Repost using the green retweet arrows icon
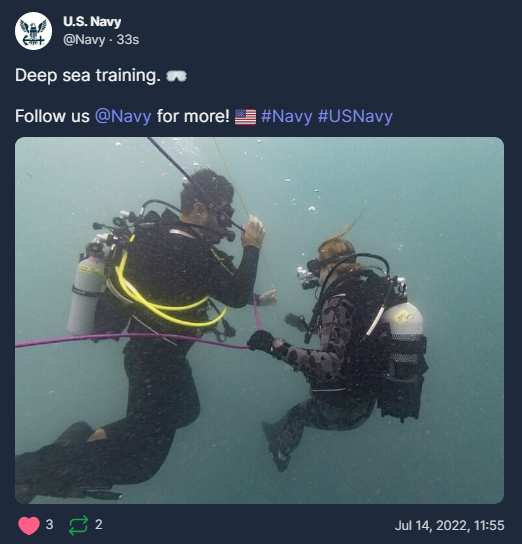Viewport: 522px width, 544px height. click(x=78, y=525)
